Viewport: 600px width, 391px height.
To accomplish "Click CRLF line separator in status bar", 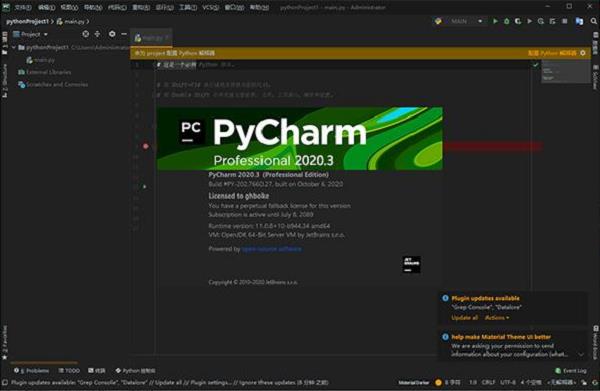I will tap(488, 382).
